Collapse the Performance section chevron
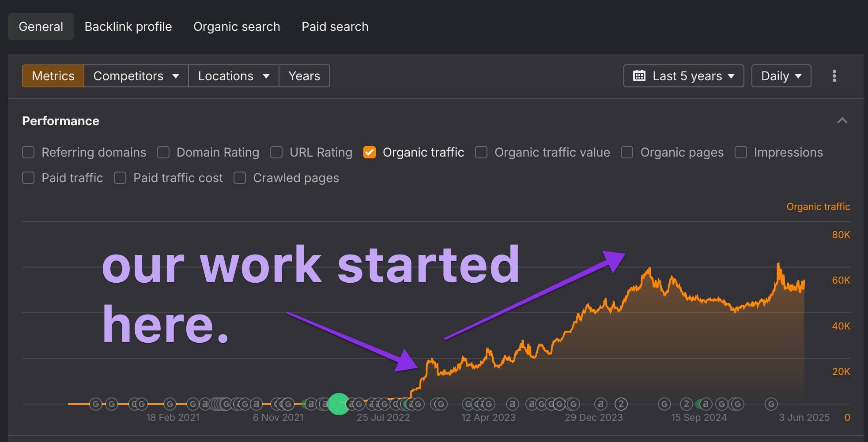The image size is (868, 442). [x=842, y=120]
